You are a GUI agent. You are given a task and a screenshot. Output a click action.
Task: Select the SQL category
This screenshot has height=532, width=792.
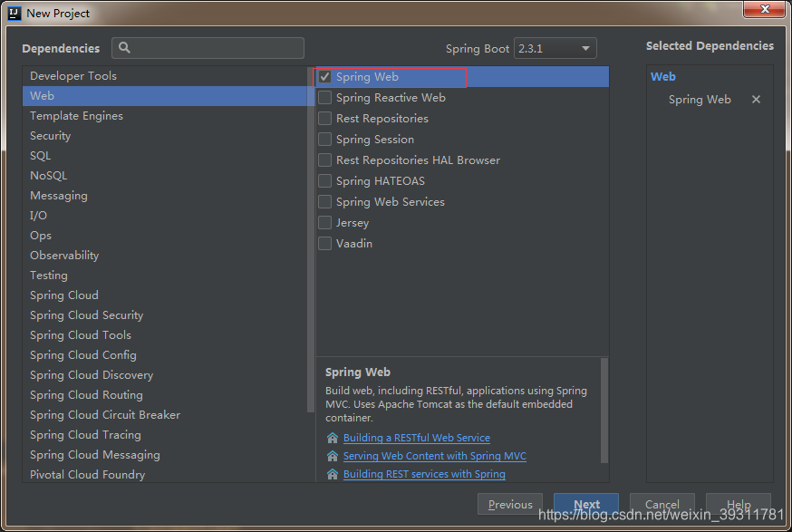point(165,156)
